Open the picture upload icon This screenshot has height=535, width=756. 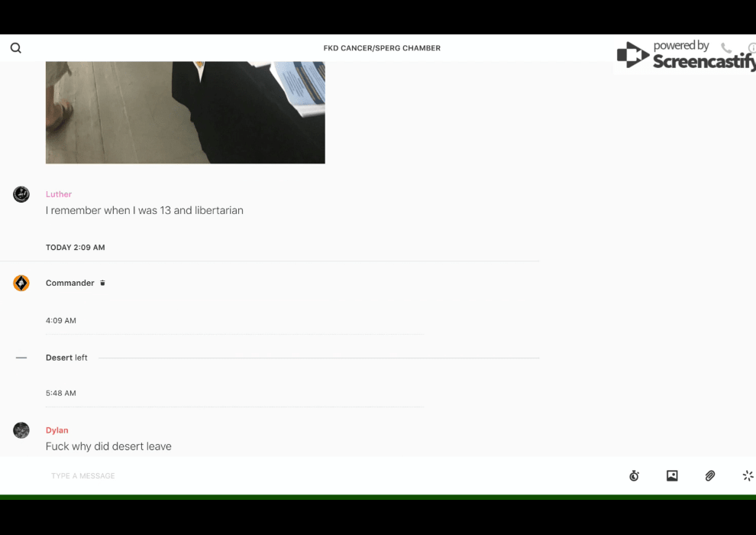pyautogui.click(x=672, y=476)
